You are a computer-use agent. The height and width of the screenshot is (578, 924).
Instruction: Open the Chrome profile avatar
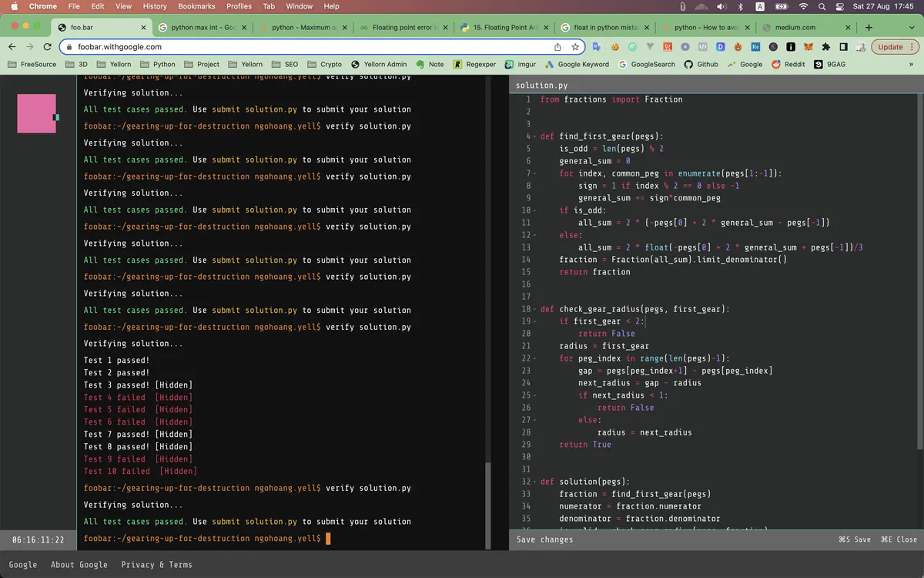pos(862,47)
